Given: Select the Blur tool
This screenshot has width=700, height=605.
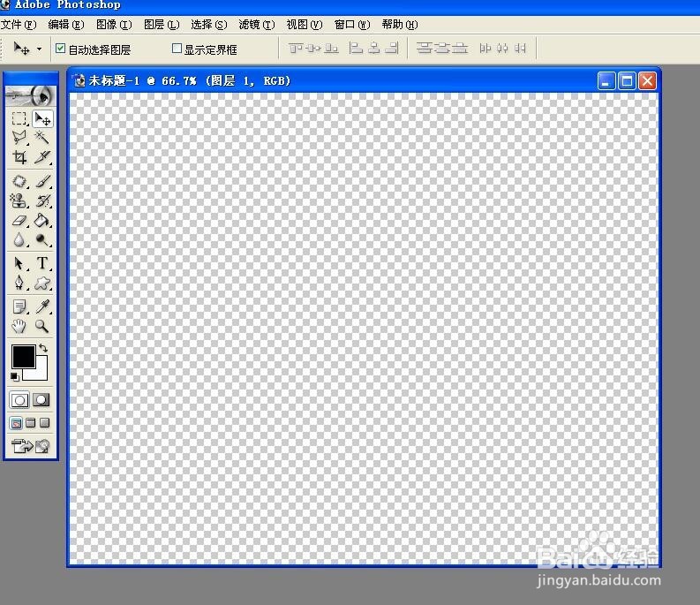Looking at the screenshot, I should click(x=19, y=240).
